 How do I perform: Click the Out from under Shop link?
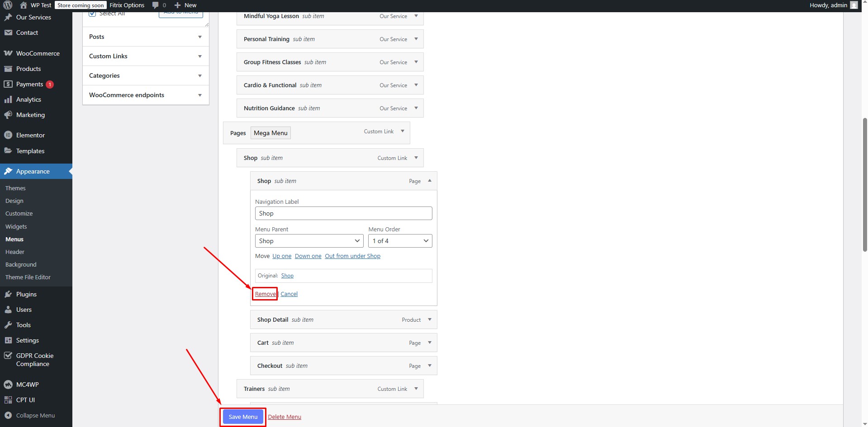tap(352, 256)
